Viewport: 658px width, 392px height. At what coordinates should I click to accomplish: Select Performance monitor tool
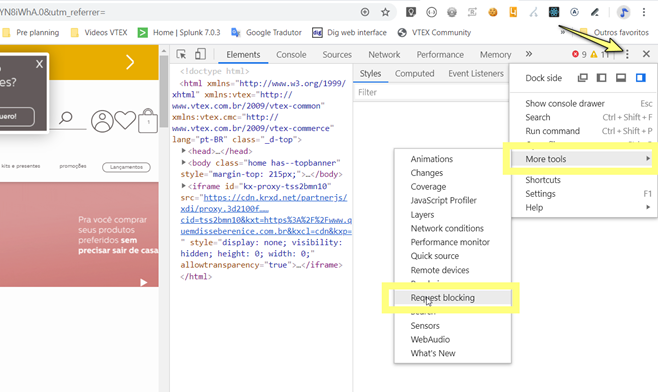tap(452, 242)
